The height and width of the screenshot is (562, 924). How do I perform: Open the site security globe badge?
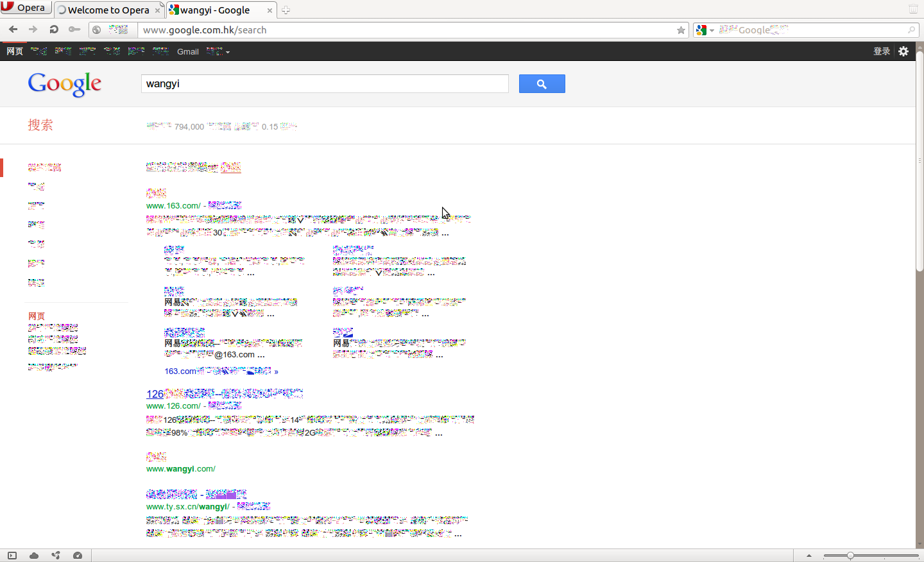97,30
